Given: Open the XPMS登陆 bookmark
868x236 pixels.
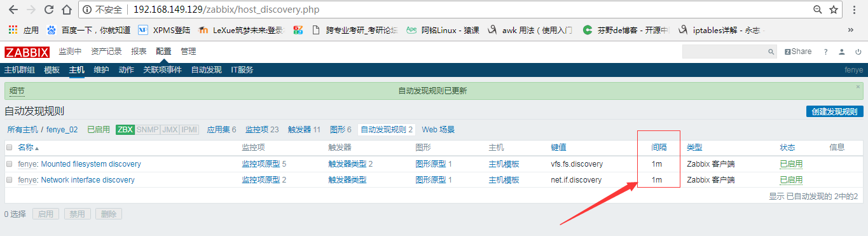Looking at the screenshot, I should click(164, 30).
